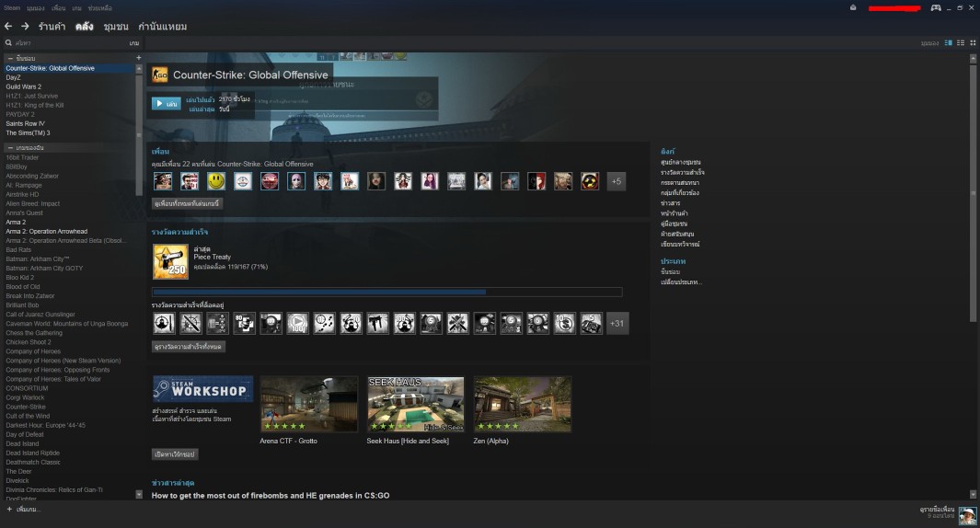View all friends who play button
Viewport: 980px width, 528px height.
tap(188, 203)
